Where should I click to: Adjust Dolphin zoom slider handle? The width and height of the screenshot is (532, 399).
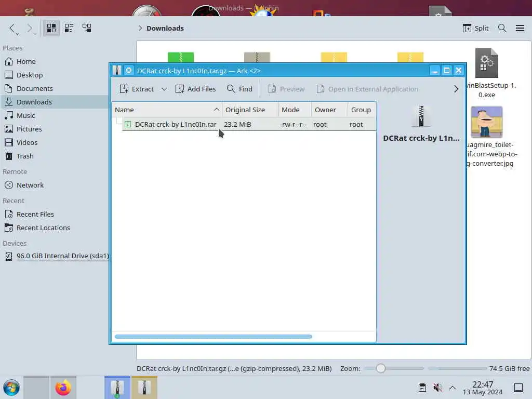(381, 368)
